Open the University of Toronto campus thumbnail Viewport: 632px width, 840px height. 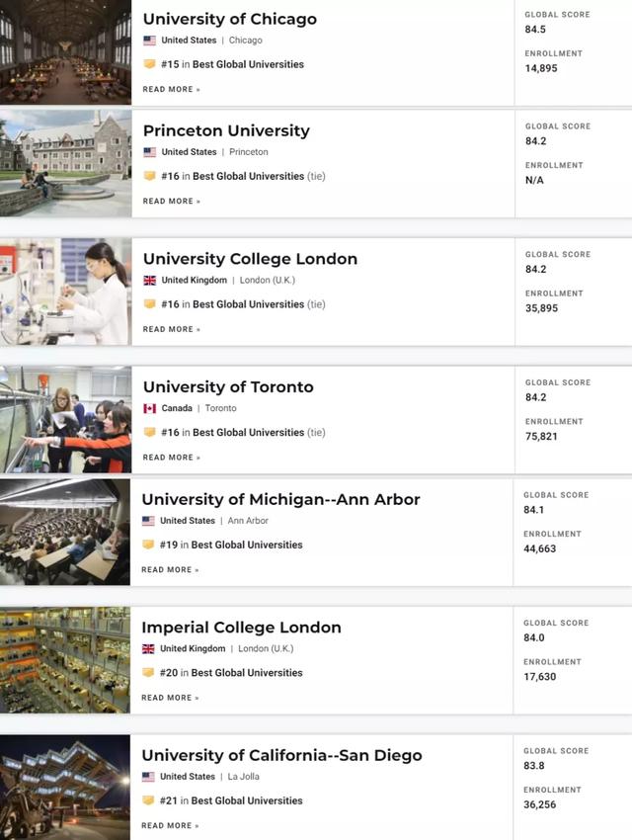click(65, 420)
